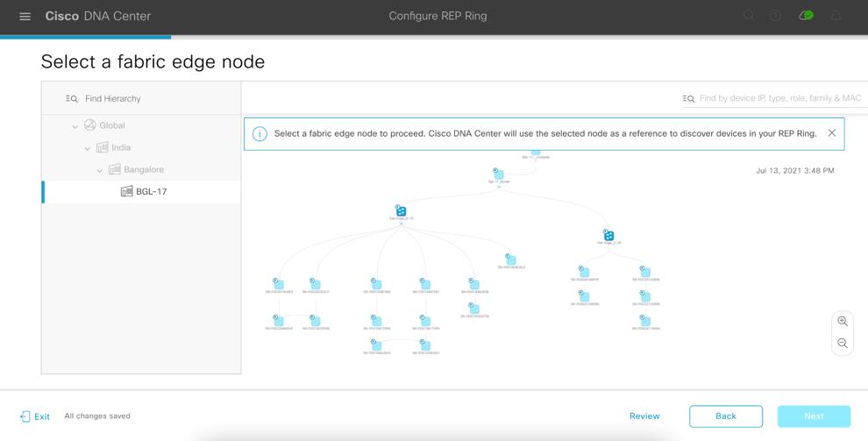Collapse the Bangalore hierarchy node
This screenshot has height=441, width=868.
[100, 170]
